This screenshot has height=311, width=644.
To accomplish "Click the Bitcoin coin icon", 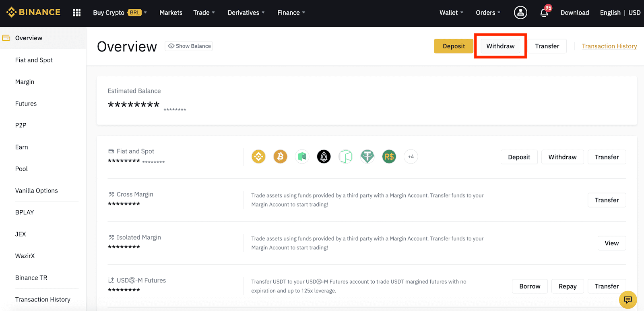I will [280, 157].
